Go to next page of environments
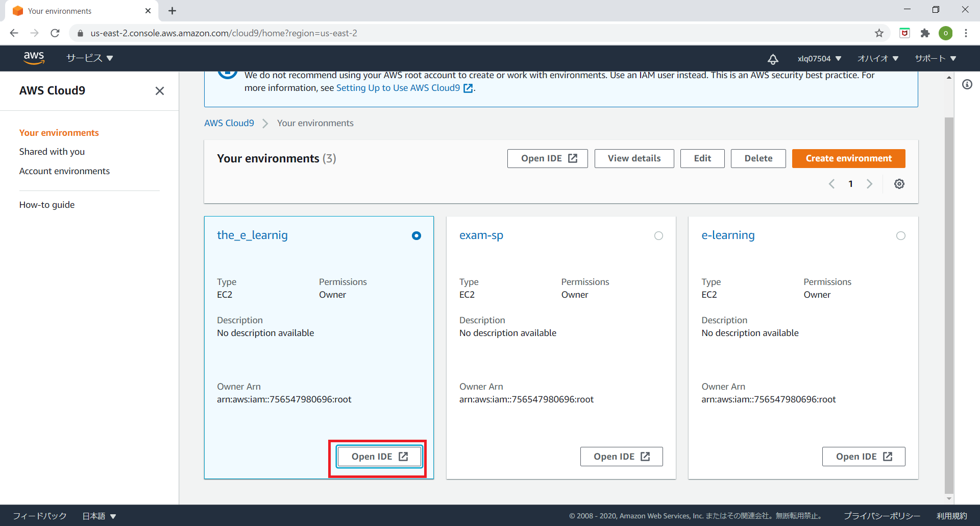 [869, 184]
